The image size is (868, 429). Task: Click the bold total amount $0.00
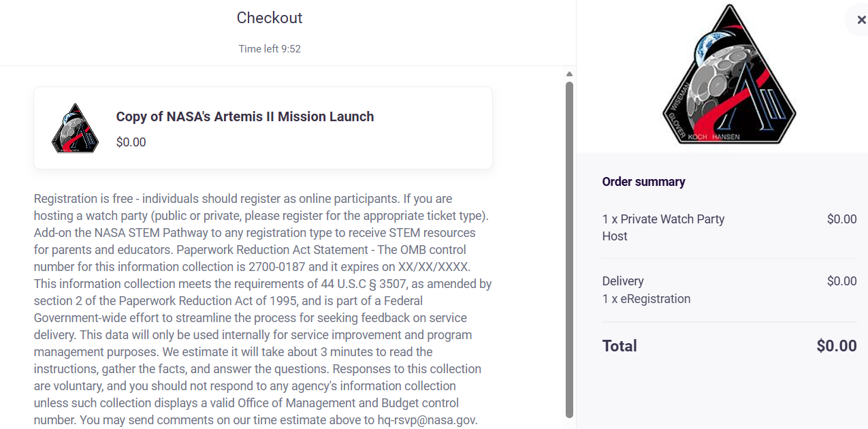click(x=836, y=346)
